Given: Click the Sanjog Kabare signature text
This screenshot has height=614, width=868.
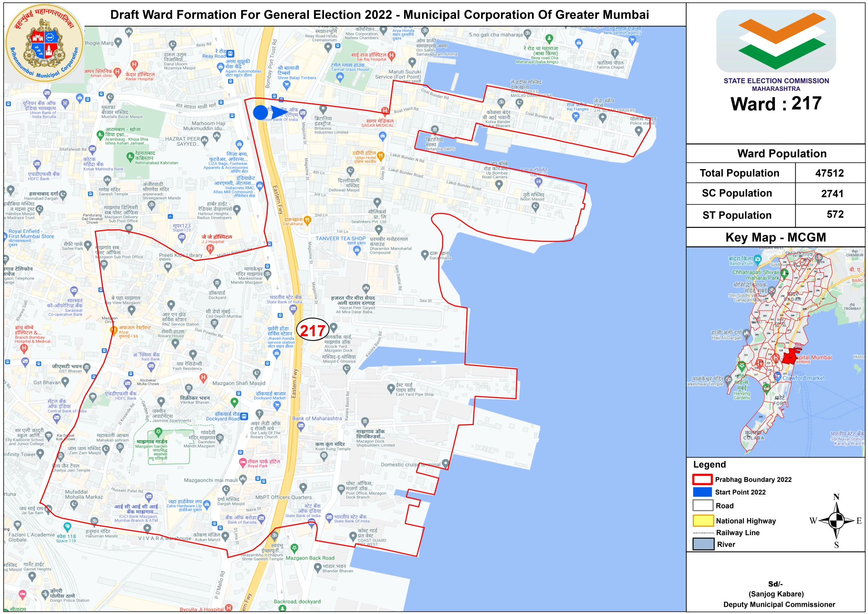Looking at the screenshot, I should point(776,594).
